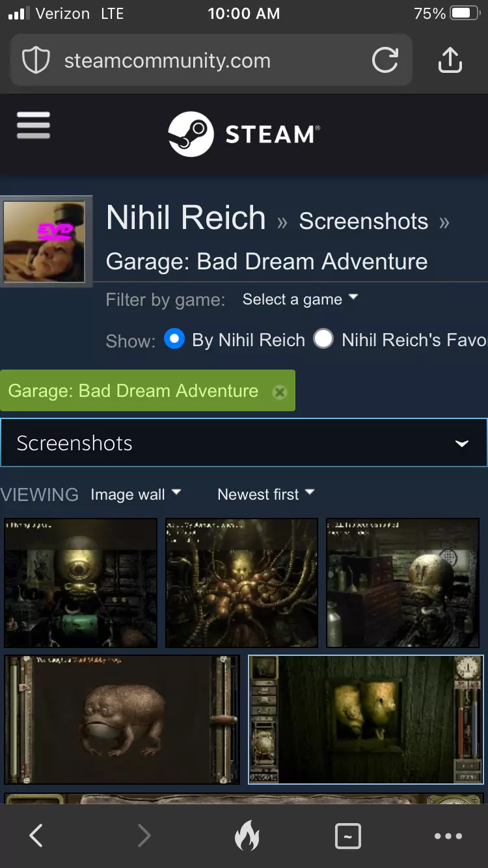The image size is (488, 868).
Task: Open the frog creature screenshot thumbnail
Action: 122,720
